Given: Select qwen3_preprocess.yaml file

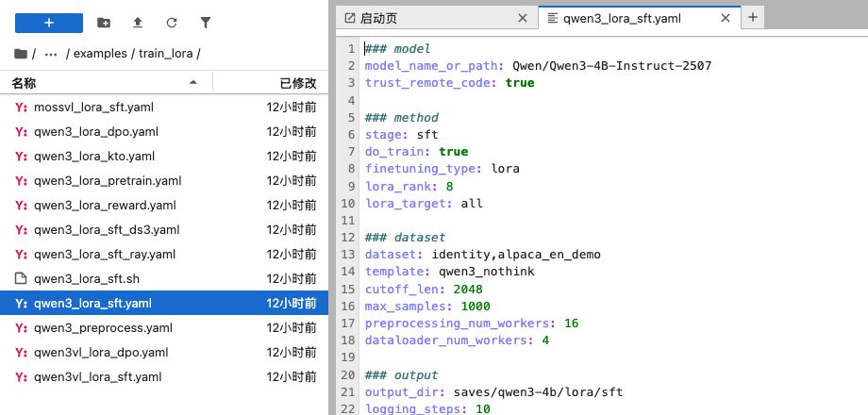Looking at the screenshot, I should [164, 328].
